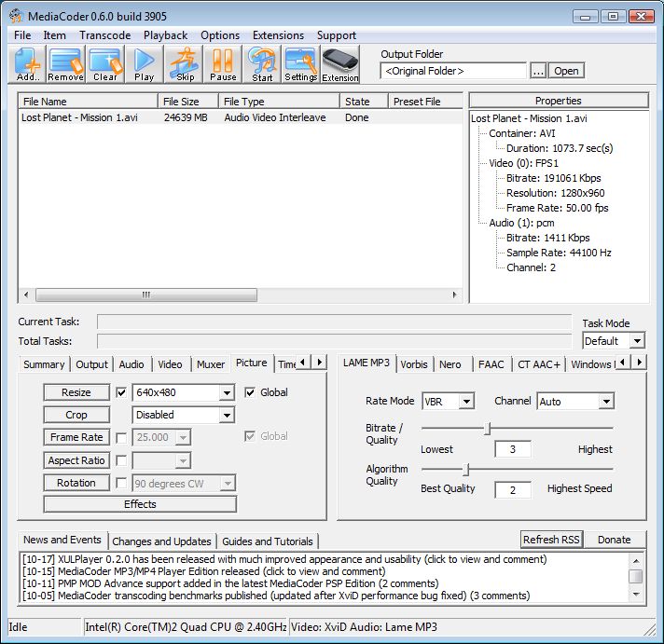Click the Refresh RSS button
Viewport: 664px width, 644px height.
click(551, 540)
